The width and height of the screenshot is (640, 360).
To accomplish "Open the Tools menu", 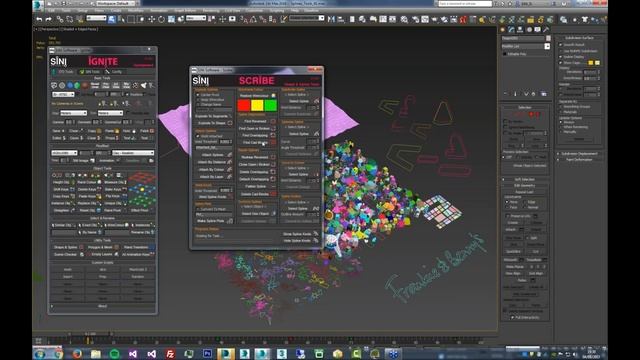I will pos(66,10).
